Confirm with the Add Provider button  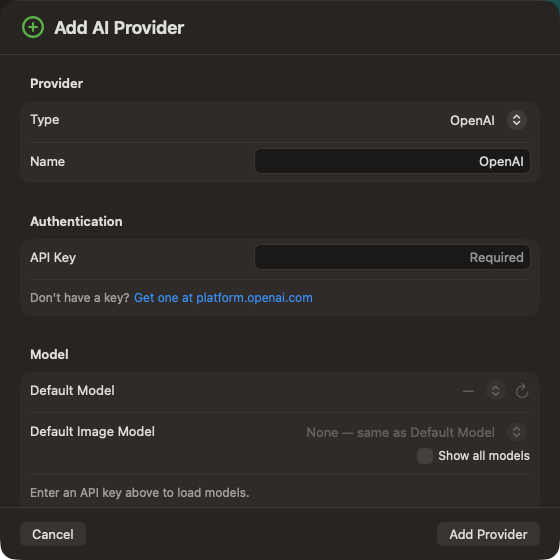pos(488,534)
